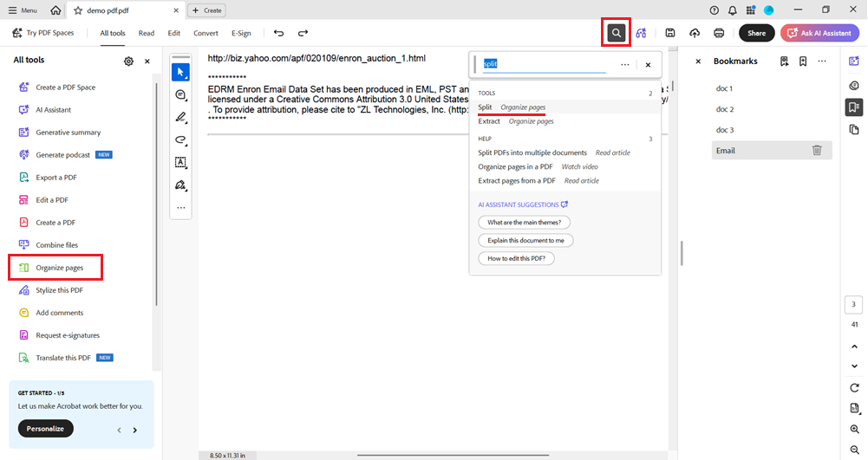Open the Menu hamburger button
The height and width of the screenshot is (460, 868).
pos(23,10)
